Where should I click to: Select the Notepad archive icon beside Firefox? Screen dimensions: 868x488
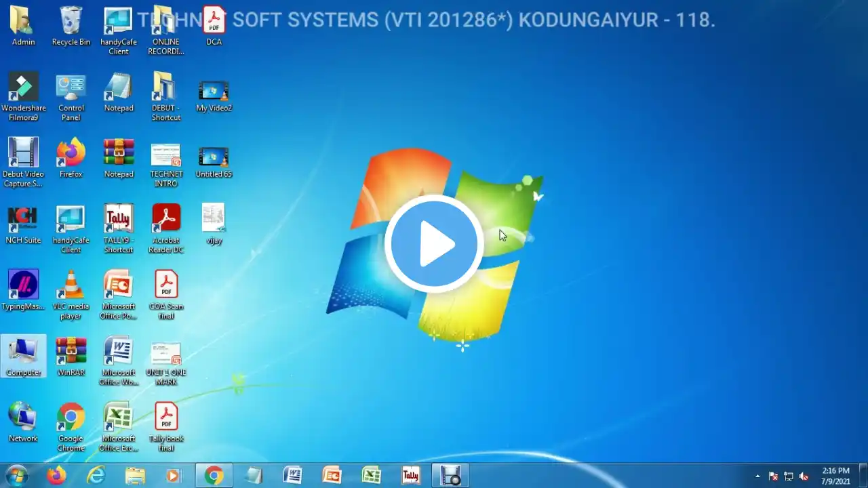119,157
